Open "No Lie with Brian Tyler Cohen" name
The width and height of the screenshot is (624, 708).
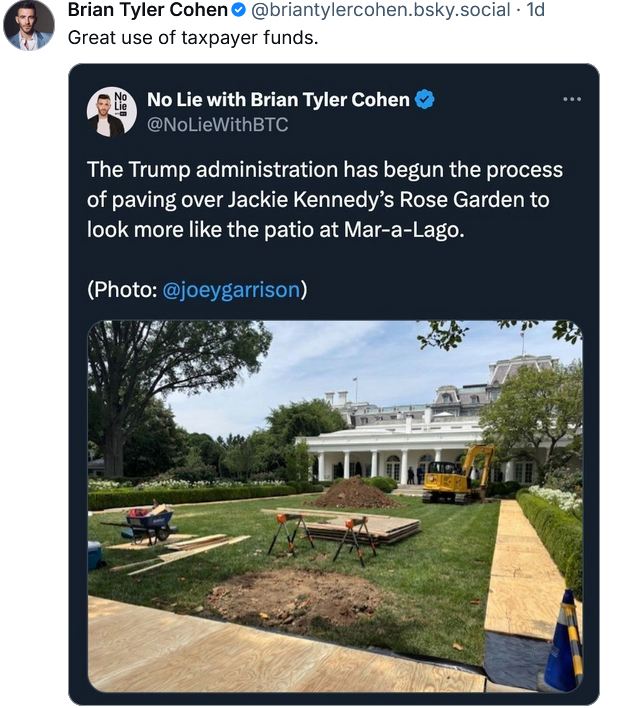click(x=278, y=99)
